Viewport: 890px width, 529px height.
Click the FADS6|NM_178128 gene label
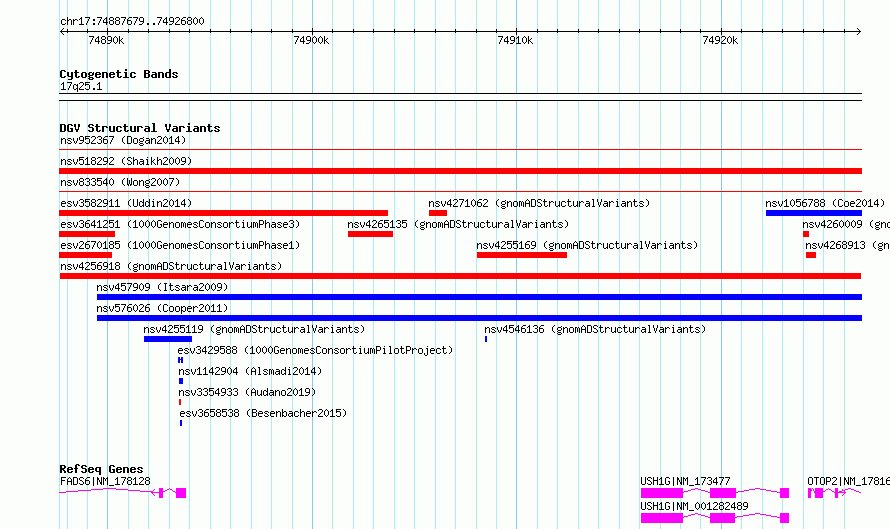(105, 481)
